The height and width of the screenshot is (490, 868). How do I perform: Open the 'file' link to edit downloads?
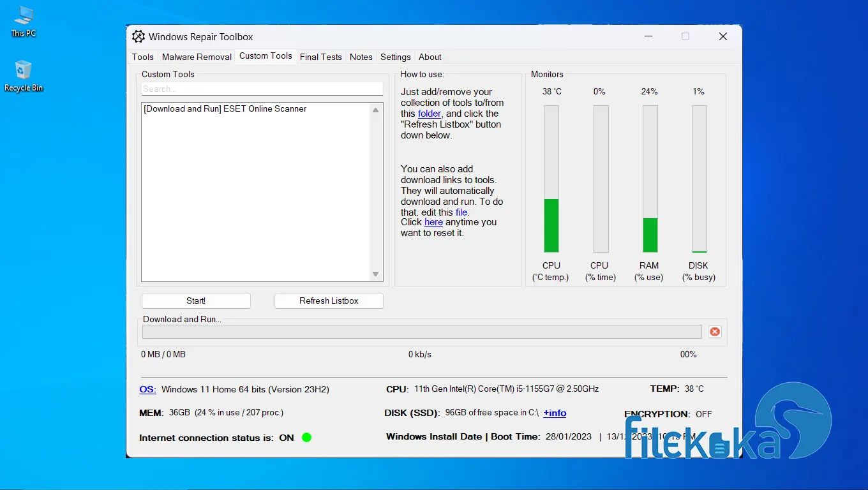click(461, 212)
